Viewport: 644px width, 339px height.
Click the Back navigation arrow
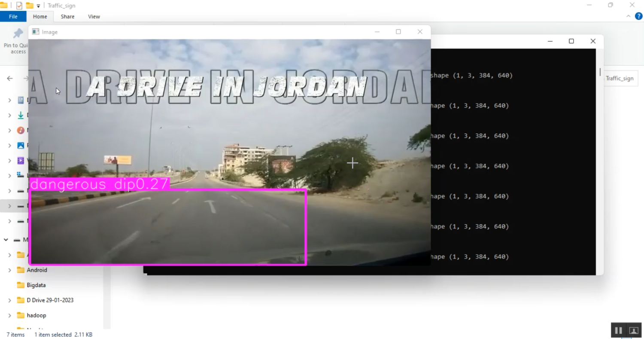coord(9,78)
